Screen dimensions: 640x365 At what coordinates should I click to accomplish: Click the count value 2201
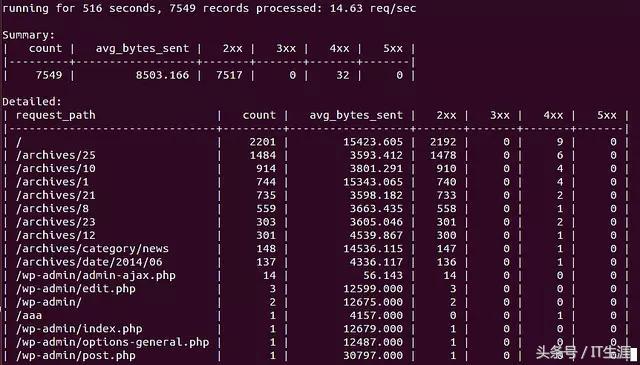262,142
